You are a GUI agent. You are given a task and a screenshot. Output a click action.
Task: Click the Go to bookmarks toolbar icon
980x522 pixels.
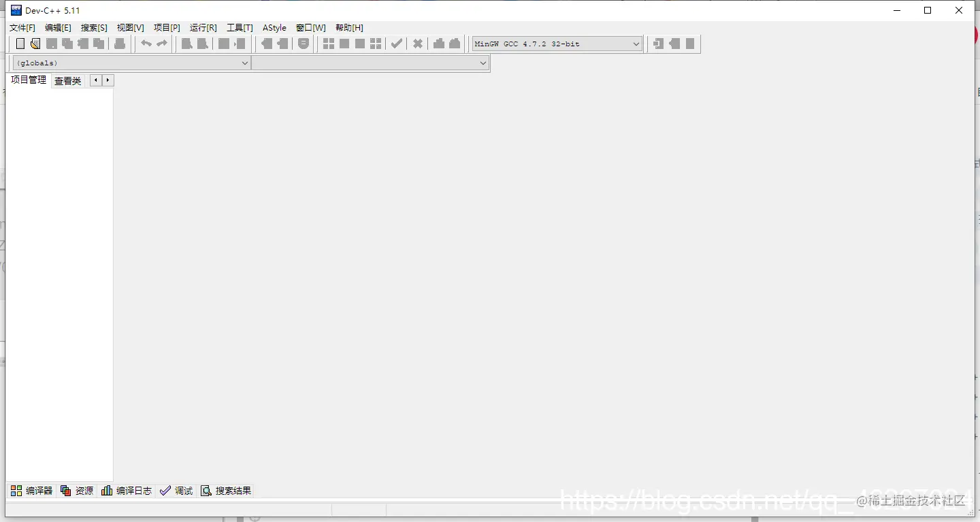pyautogui.click(x=690, y=44)
